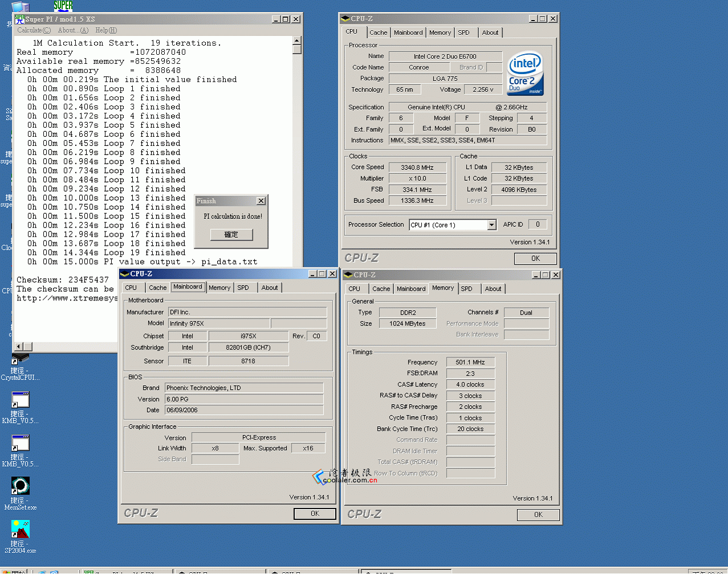This screenshot has height=574, width=728.
Task: Click the Bus Speed value '1336.3 MHz'
Action: pos(417,201)
